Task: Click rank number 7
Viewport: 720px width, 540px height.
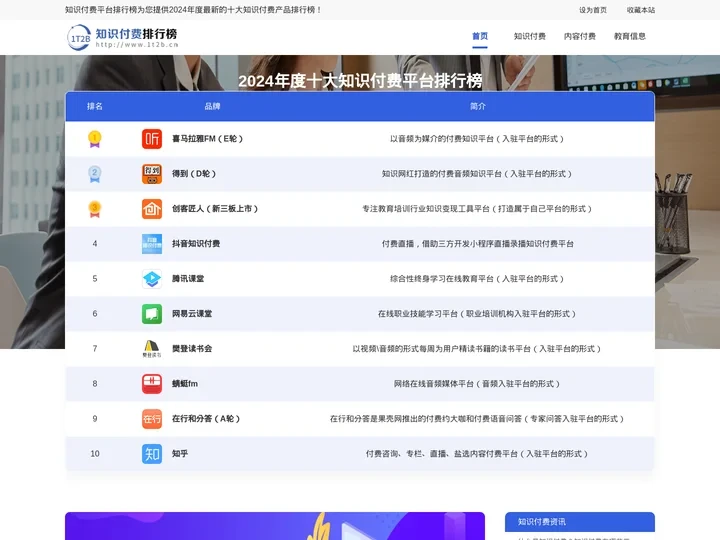Action: (95, 349)
